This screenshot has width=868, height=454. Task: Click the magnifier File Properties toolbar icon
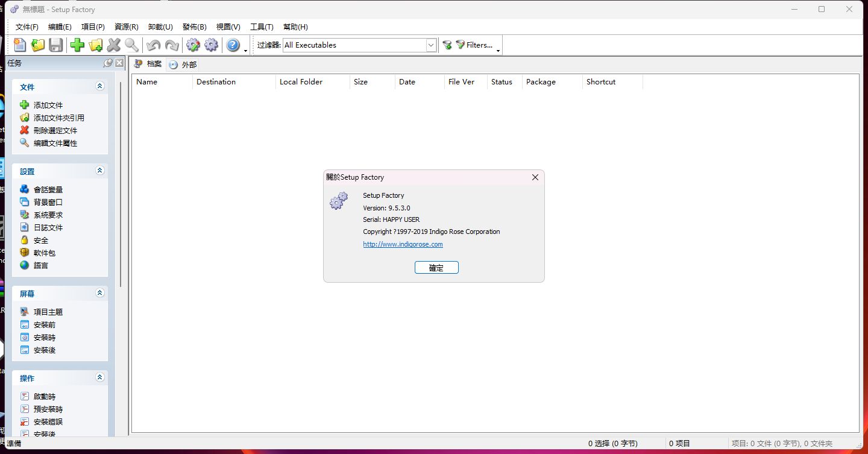(x=131, y=45)
